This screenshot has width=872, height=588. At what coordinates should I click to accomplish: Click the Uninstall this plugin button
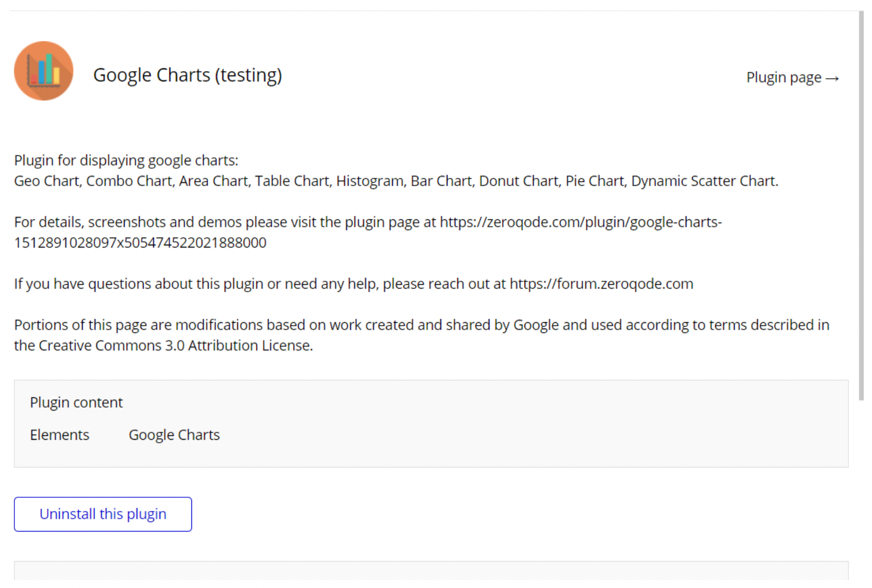click(103, 514)
